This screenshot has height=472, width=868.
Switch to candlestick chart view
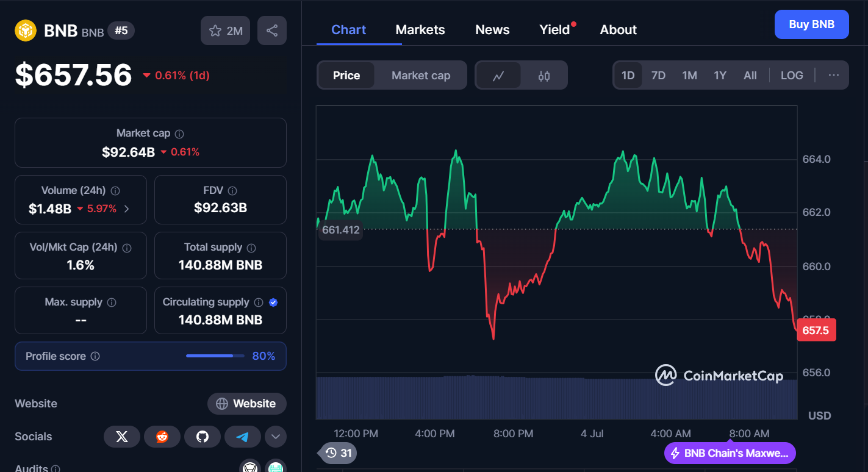coord(544,76)
